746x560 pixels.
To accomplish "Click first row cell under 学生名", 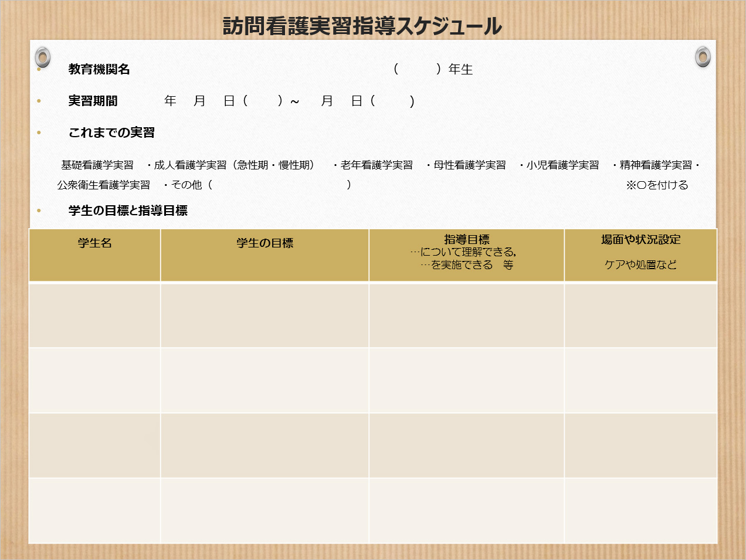I will 94,315.
